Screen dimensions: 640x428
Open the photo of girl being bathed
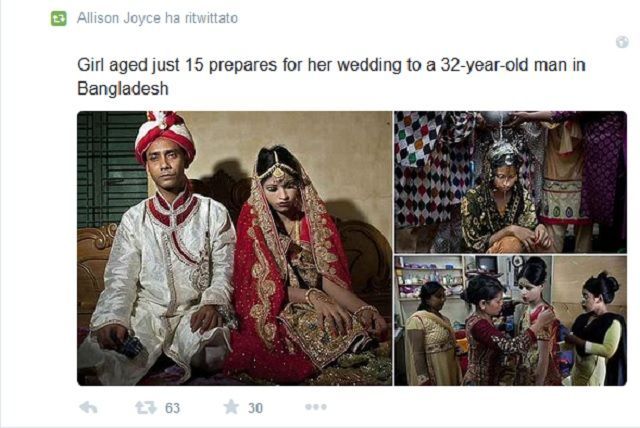(x=511, y=182)
